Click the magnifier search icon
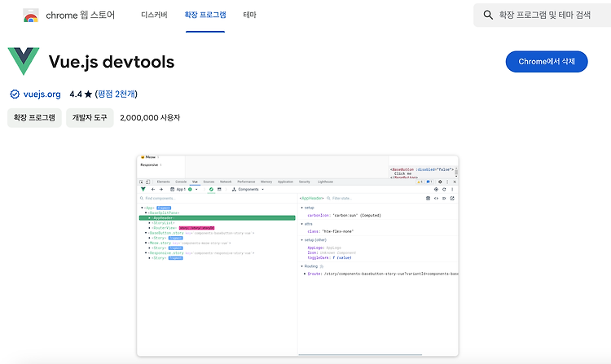Screen dimensions: 611x364 tap(488, 15)
